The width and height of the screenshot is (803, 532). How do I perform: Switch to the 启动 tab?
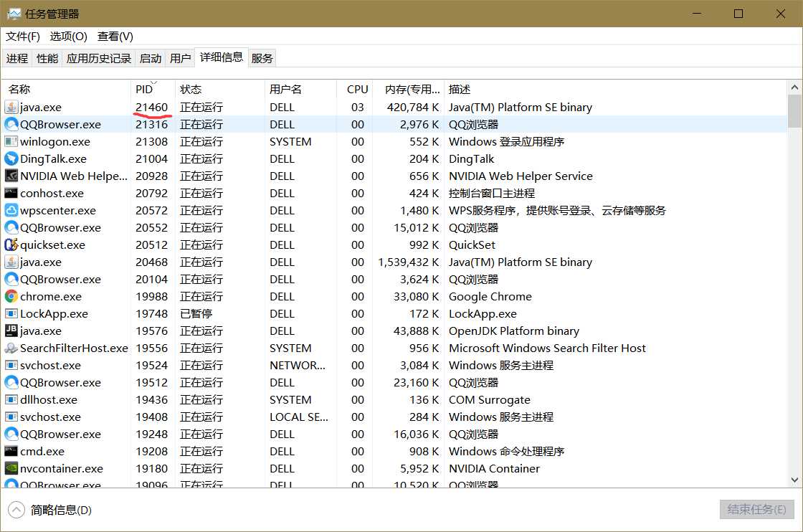click(151, 58)
